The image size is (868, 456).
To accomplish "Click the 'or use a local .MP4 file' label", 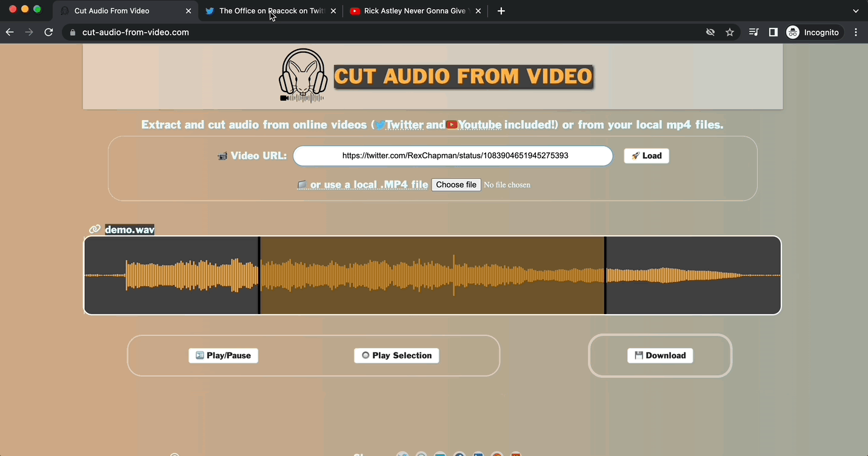I will (362, 185).
